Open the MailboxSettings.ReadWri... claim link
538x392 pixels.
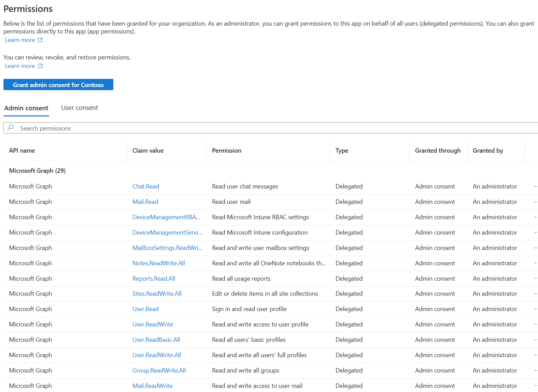coord(168,248)
